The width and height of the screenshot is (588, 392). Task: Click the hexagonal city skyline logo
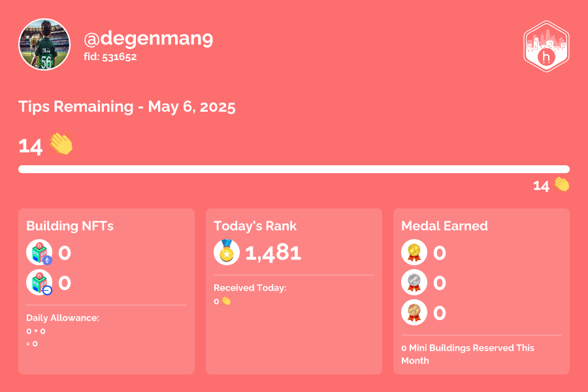546,46
